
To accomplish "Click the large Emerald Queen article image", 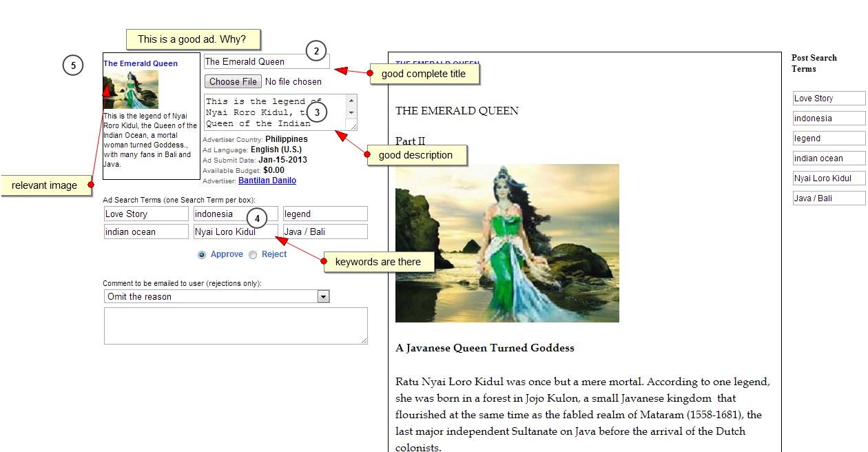I will (507, 243).
